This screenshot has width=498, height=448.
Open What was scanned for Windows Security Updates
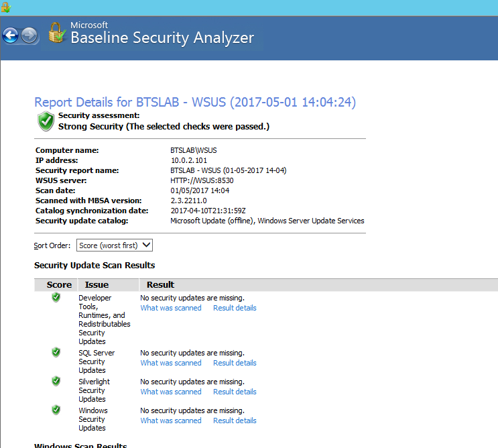pyautogui.click(x=171, y=421)
